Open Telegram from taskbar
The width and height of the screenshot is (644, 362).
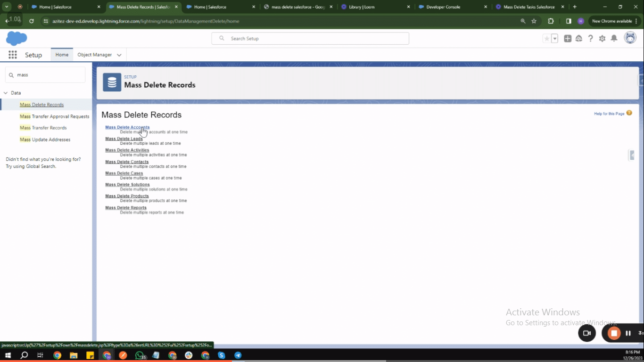click(x=238, y=355)
